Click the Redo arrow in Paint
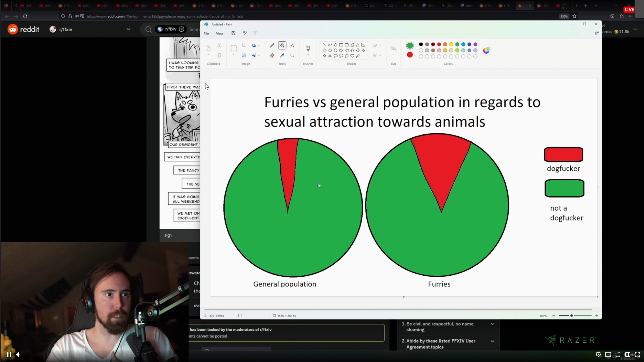Screen dimensions: 644x362 pos(255,33)
